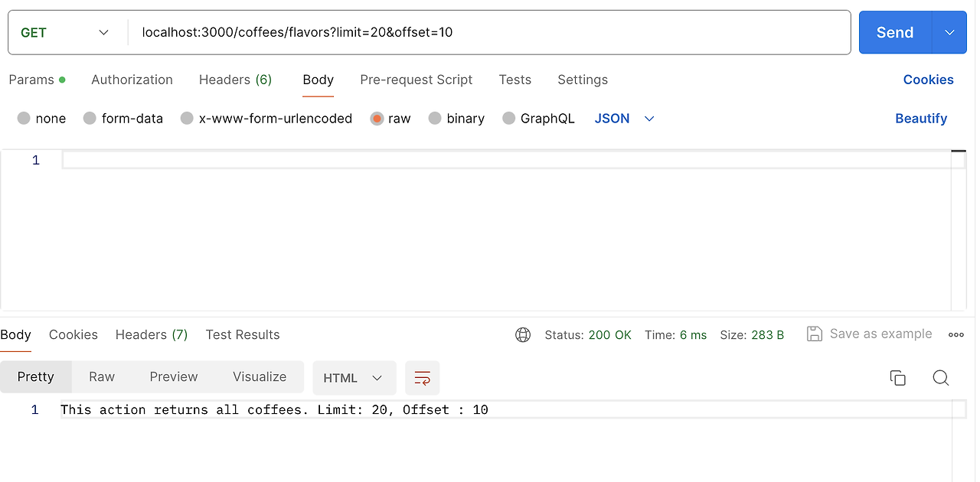Switch to the Params request tab
Screen dimensions: 980x482
[x=37, y=80]
